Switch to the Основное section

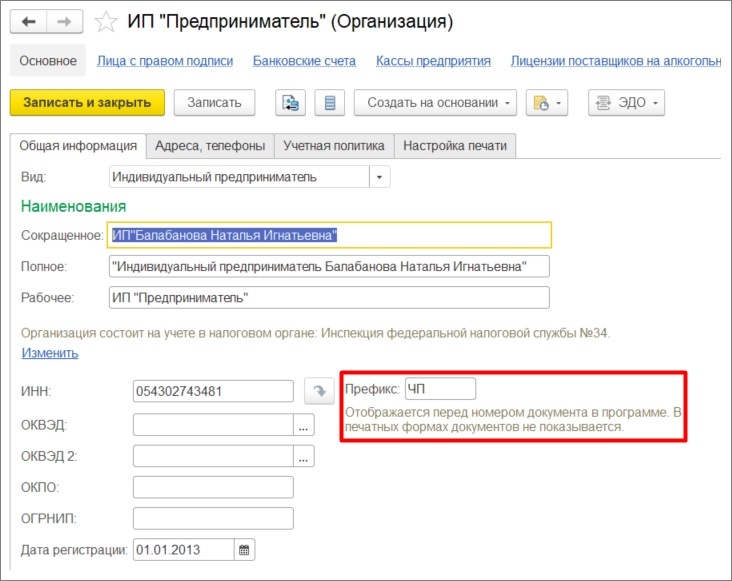point(48,61)
